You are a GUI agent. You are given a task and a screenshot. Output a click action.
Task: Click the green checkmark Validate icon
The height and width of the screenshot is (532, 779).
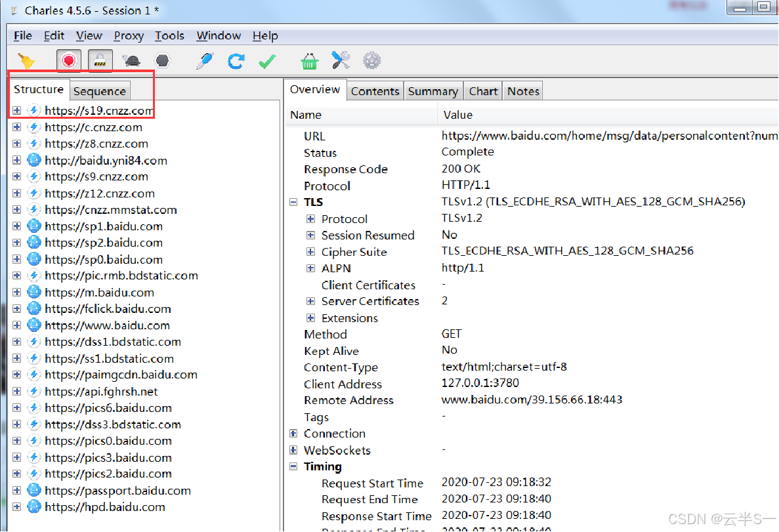click(x=267, y=61)
